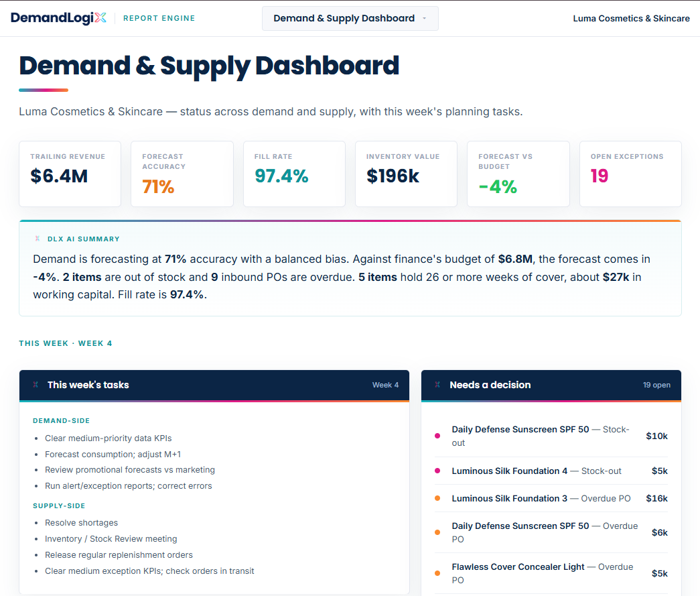Select task Review promotional forecasts vs marketing

coord(130,469)
